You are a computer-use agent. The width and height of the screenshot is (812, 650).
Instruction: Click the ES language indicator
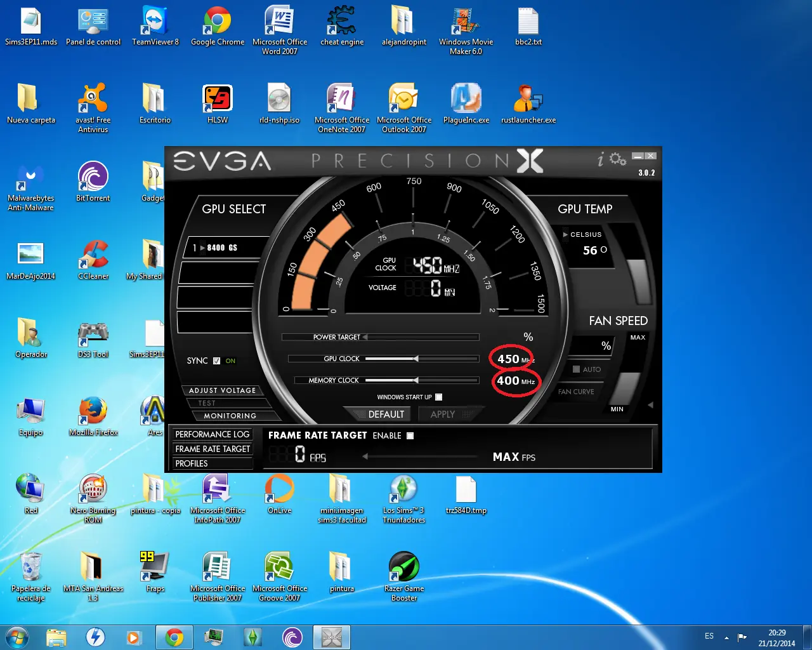(x=709, y=636)
